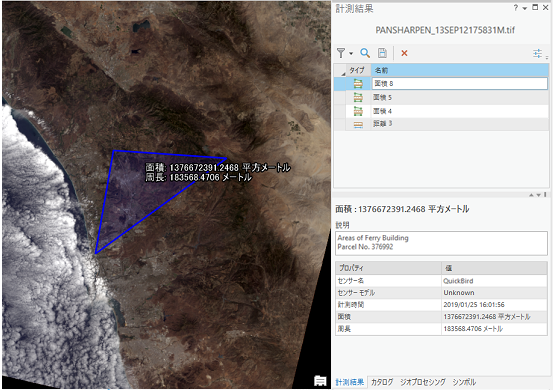Click the splitter collapse-up arrow
This screenshot has width=553, height=390.
coord(531,195)
